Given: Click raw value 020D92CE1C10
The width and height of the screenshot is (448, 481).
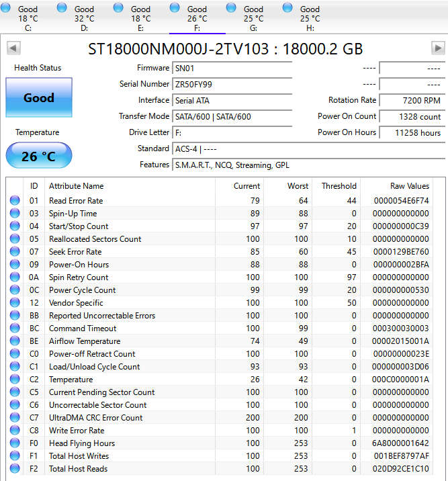Looking at the screenshot, I should [x=400, y=468].
